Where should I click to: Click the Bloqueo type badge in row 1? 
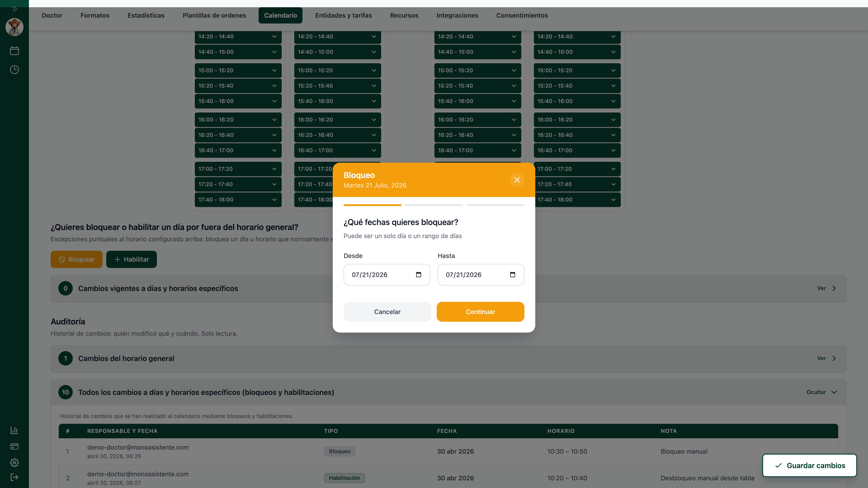(339, 451)
